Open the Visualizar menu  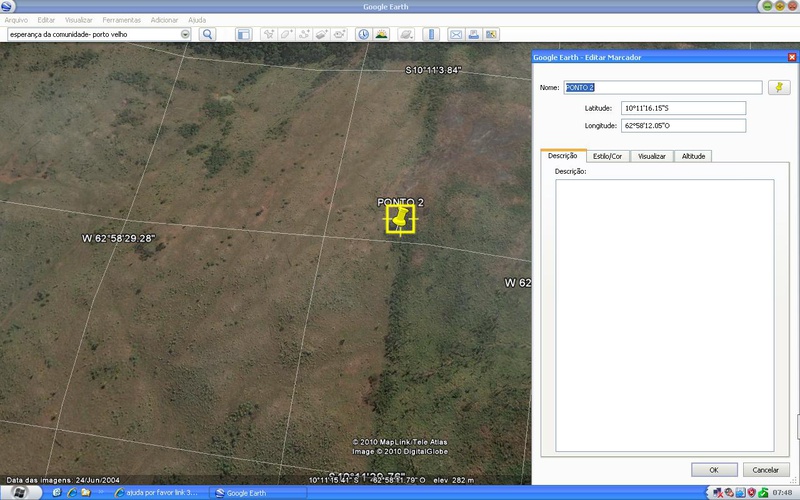pyautogui.click(x=79, y=20)
